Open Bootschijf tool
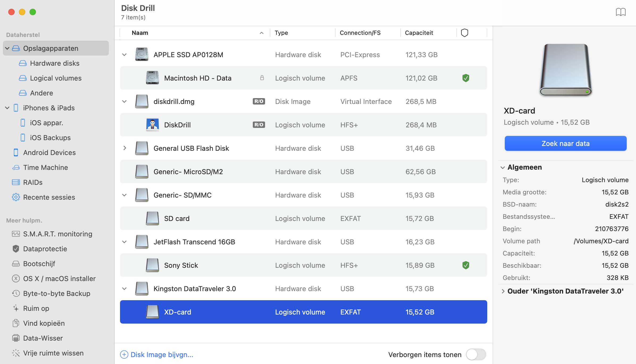The width and height of the screenshot is (636, 364). click(39, 264)
